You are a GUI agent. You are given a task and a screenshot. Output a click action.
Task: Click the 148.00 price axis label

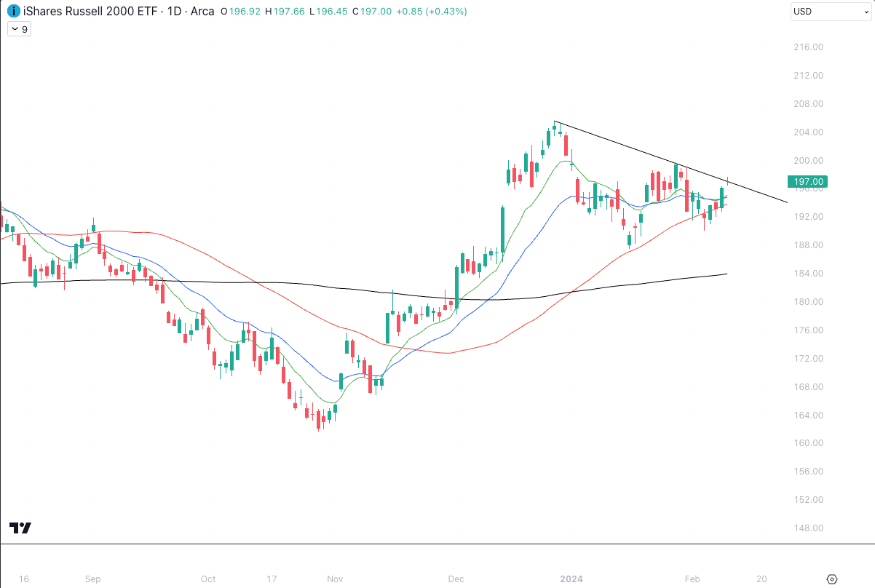(808, 528)
